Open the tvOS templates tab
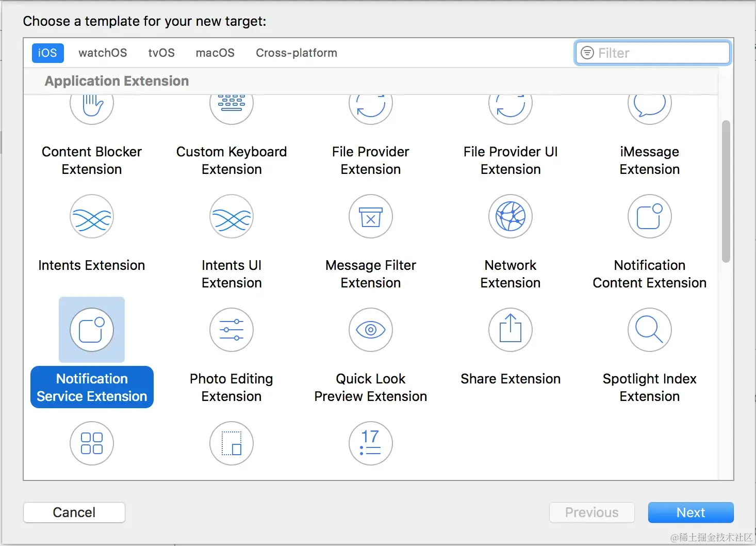 (x=161, y=53)
